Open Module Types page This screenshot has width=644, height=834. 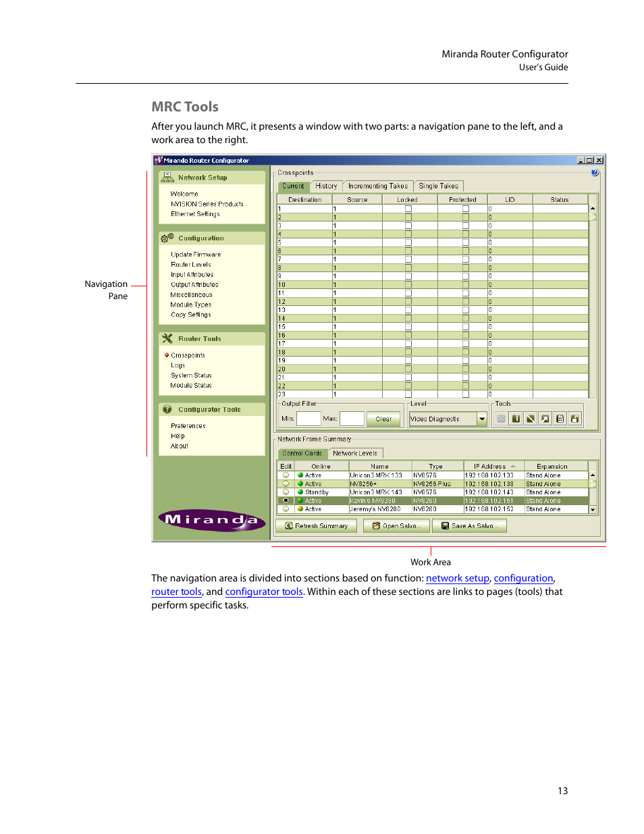[x=191, y=305]
